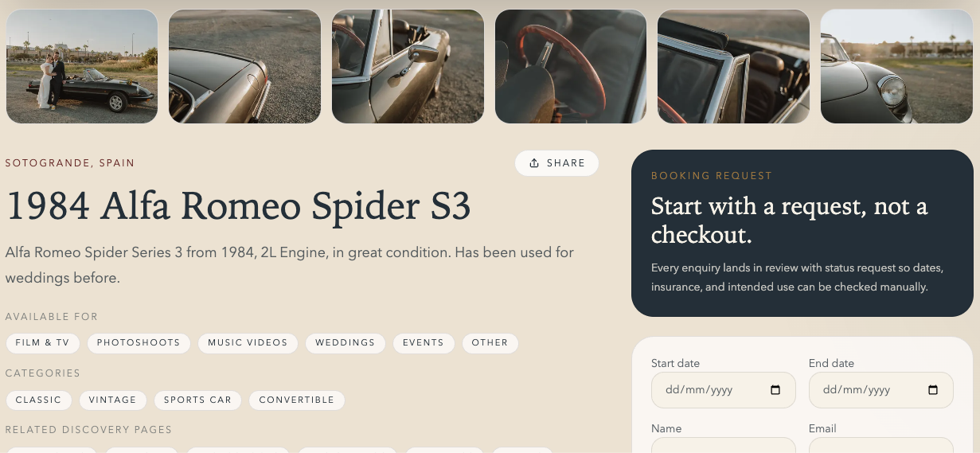Open the front headlight thumbnail
This screenshot has width=980, height=453.
coord(896,66)
